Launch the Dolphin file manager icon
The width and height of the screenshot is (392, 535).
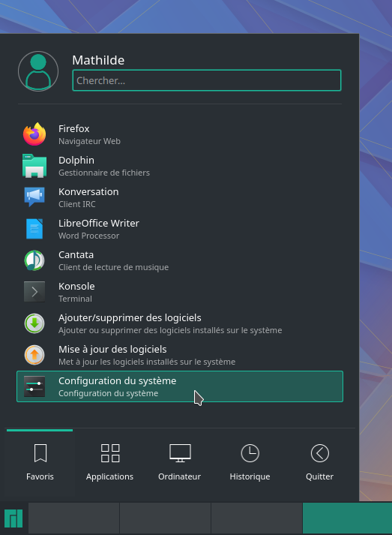click(x=34, y=166)
